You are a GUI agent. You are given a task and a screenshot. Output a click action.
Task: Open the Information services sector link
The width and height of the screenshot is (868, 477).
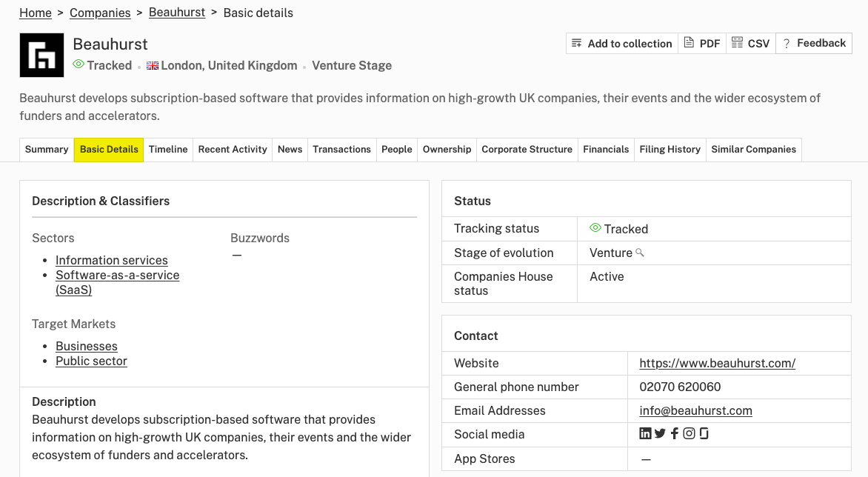pos(111,260)
